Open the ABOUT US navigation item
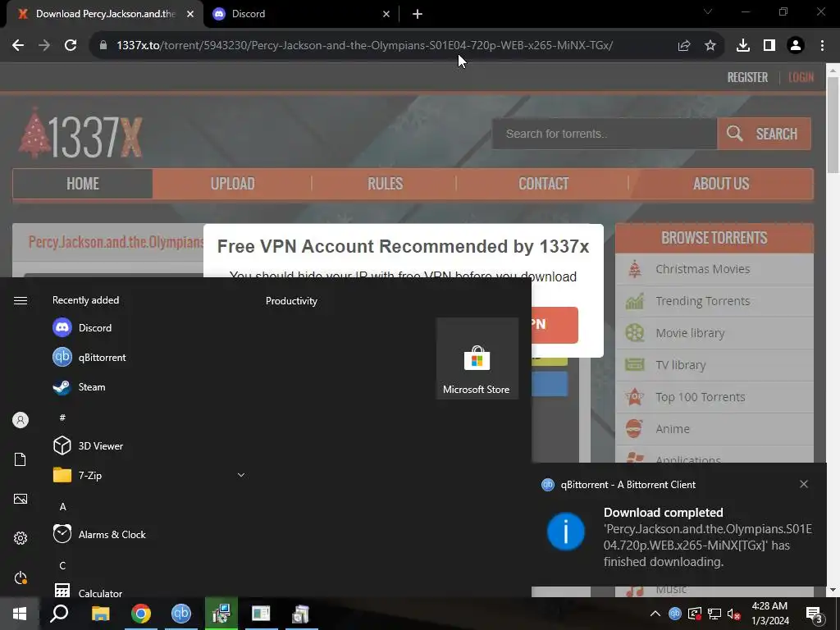 (x=721, y=184)
